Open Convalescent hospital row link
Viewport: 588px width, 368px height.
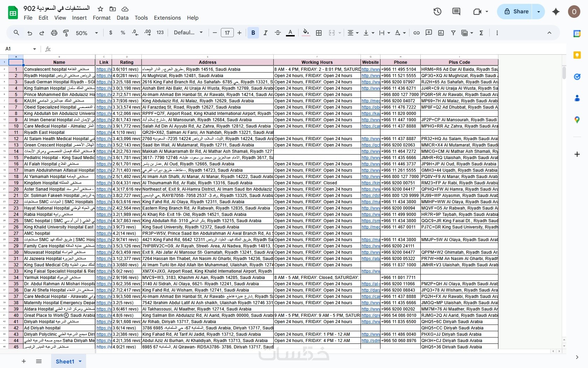tap(104, 69)
